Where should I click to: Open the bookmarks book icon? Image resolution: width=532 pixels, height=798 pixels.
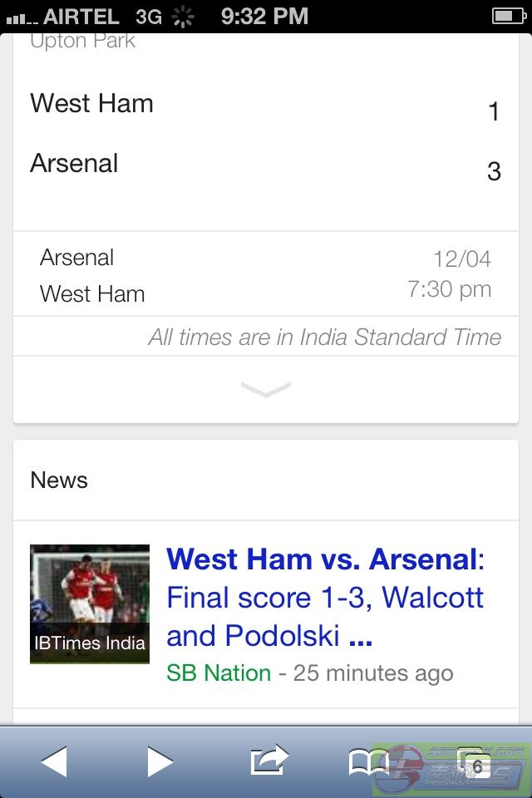369,761
